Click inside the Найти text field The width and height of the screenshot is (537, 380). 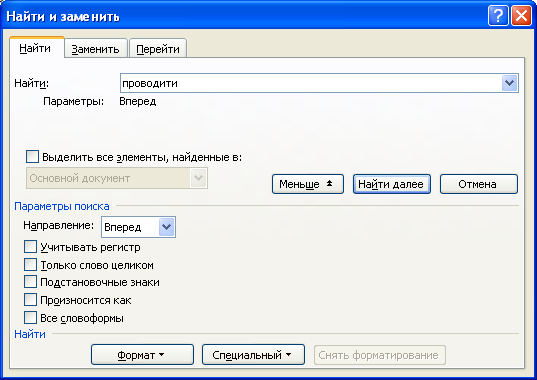point(311,83)
